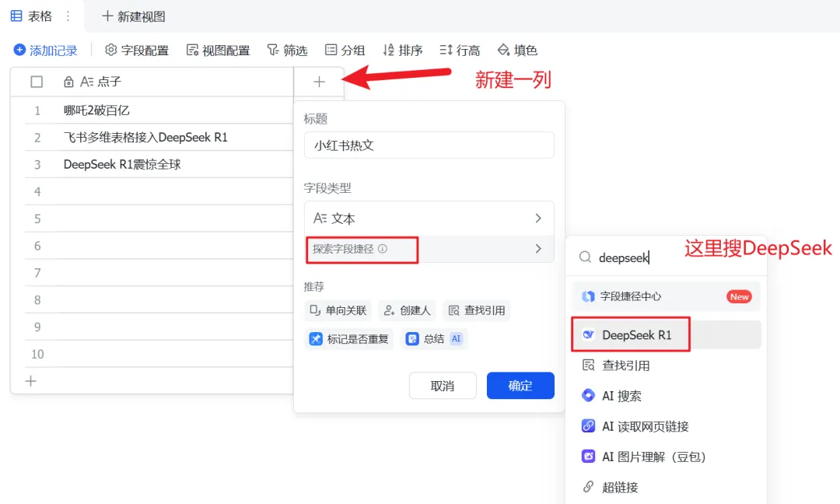Select AI 搜索 shortcut
The height and width of the screenshot is (504, 840).
(667, 397)
